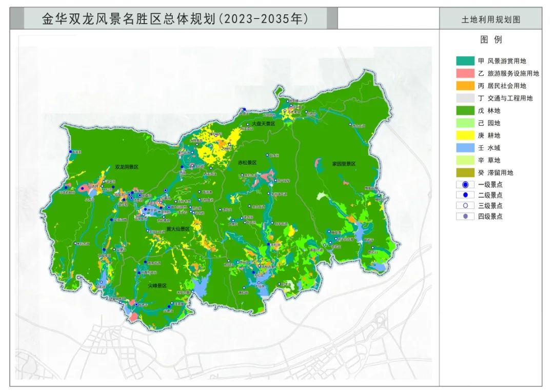The image size is (554, 392).
Task: Click the dark green 戊 林地 legend swatch
Action: pyautogui.click(x=465, y=110)
